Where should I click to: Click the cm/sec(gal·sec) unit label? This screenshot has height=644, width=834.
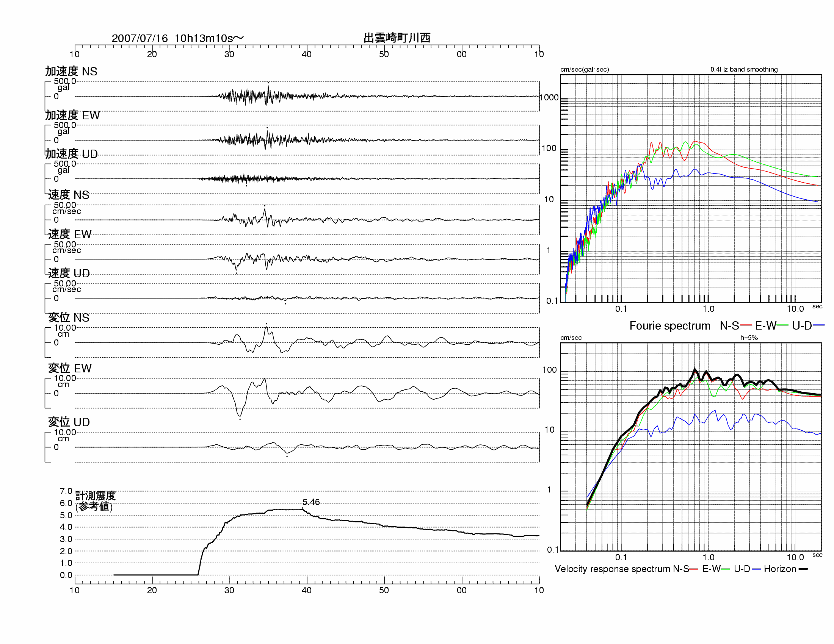pyautogui.click(x=585, y=69)
